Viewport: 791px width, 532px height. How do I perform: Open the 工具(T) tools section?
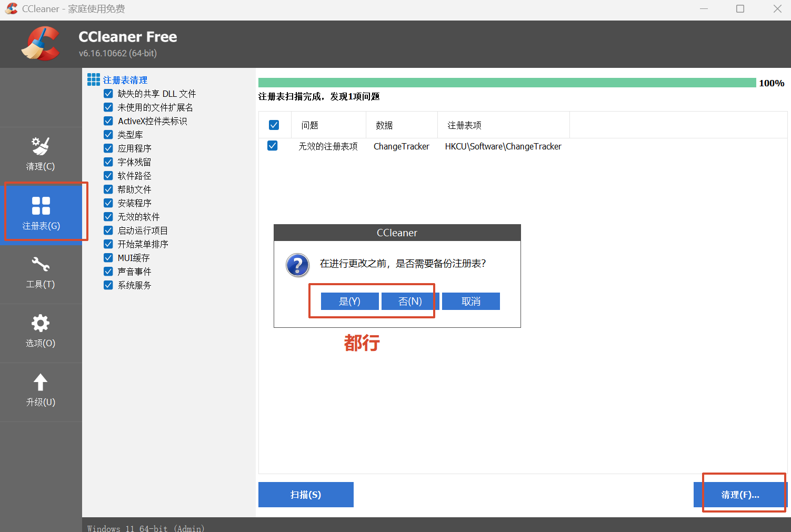41,274
